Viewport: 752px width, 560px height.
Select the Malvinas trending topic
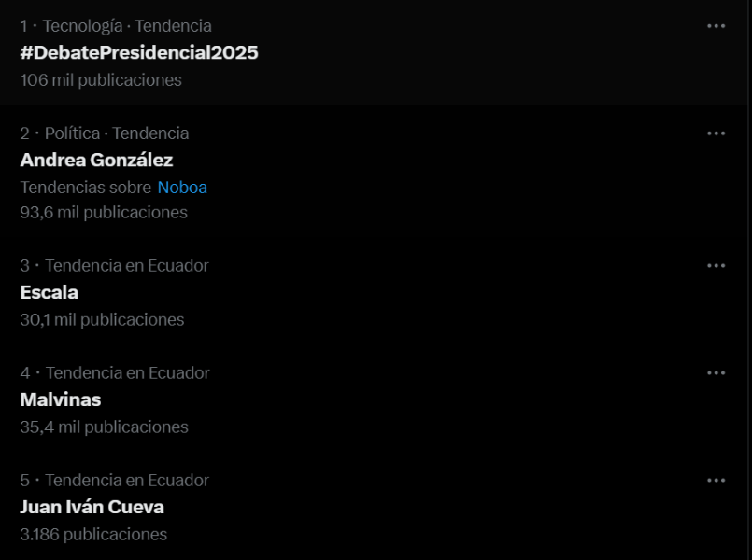coord(60,399)
